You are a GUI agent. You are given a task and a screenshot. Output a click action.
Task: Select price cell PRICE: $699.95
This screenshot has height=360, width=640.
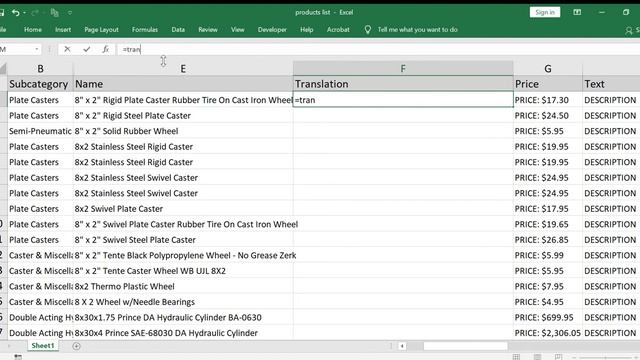pos(548,317)
